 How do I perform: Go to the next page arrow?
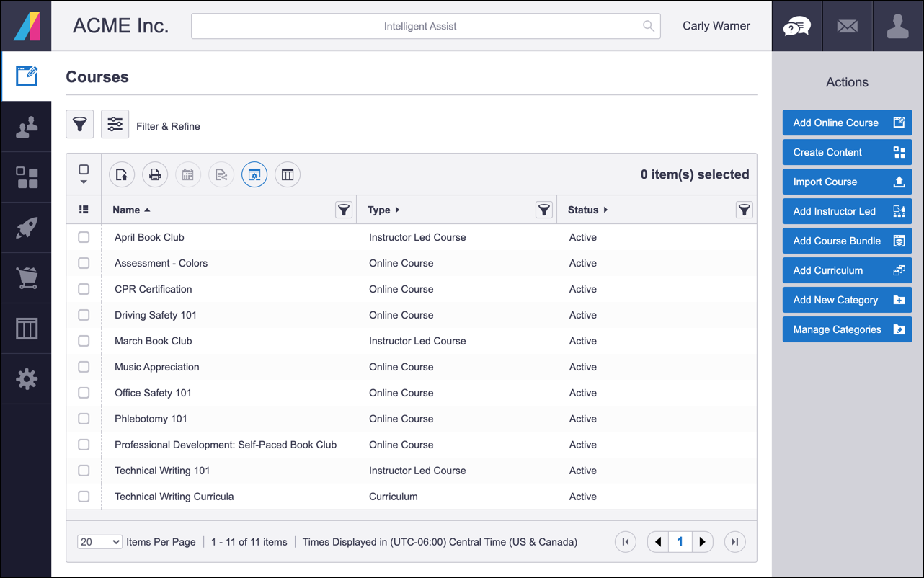point(703,542)
